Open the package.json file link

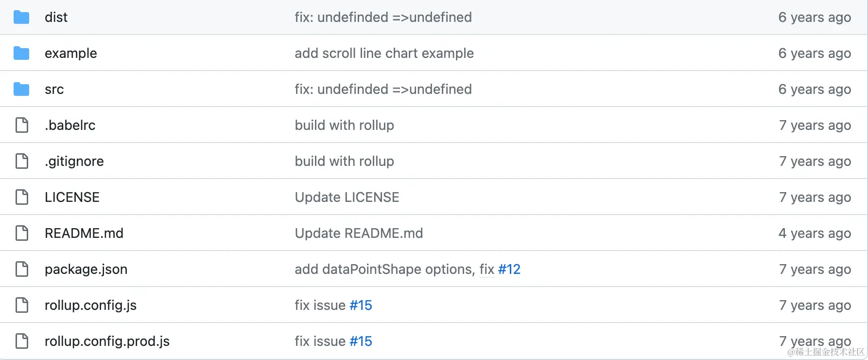click(x=86, y=270)
